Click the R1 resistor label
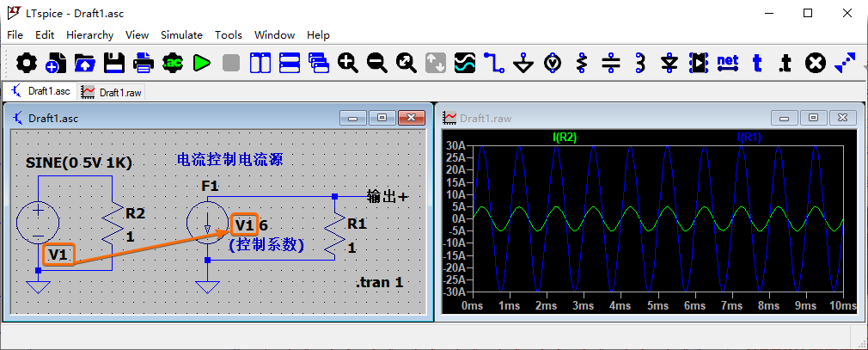 357,224
